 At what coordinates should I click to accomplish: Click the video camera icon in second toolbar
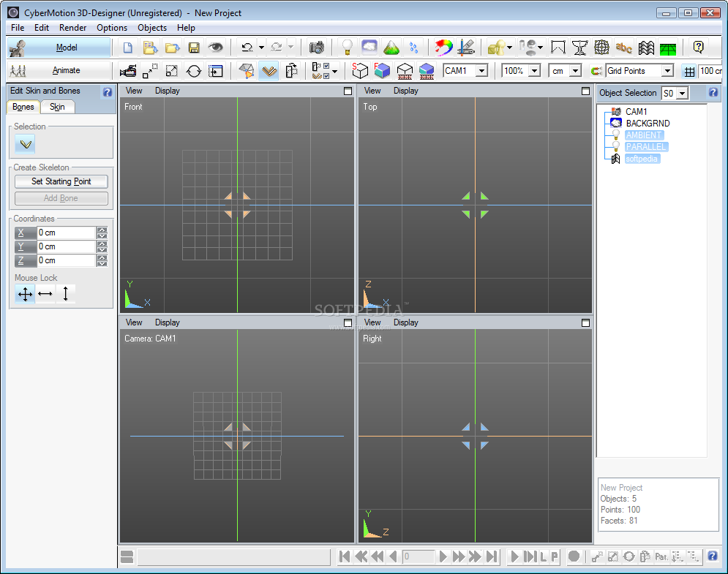(x=128, y=71)
